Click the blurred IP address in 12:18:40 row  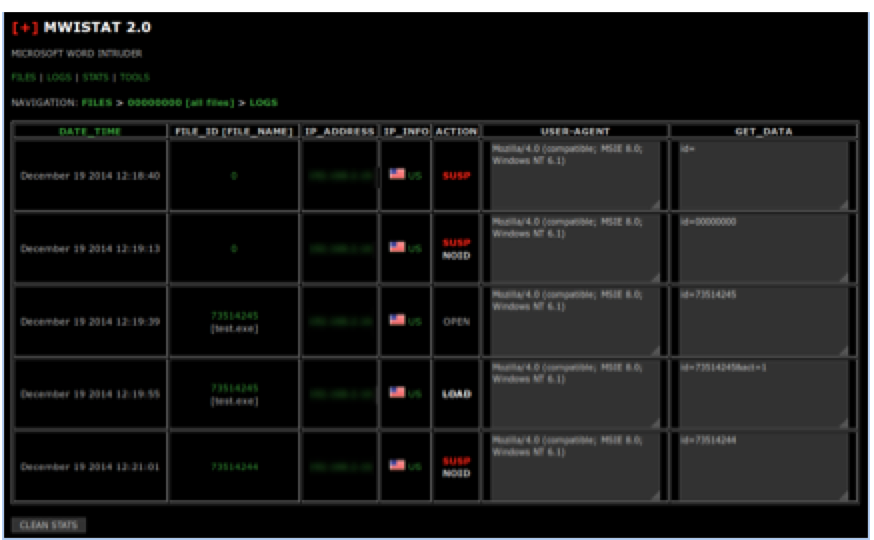click(341, 176)
